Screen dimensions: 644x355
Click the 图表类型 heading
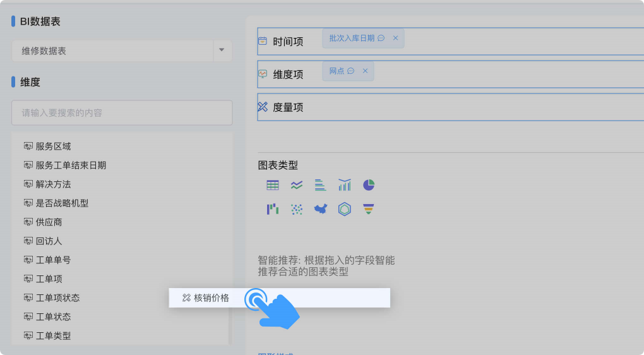pyautogui.click(x=278, y=165)
